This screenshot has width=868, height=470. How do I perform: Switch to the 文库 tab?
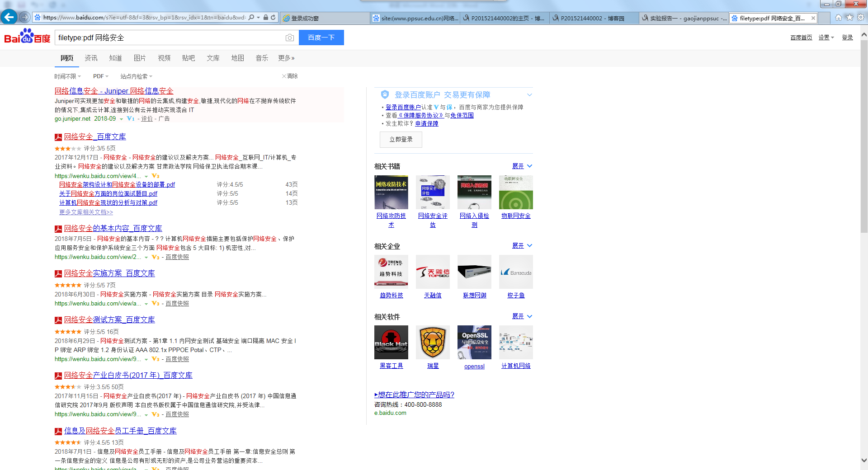(x=213, y=58)
